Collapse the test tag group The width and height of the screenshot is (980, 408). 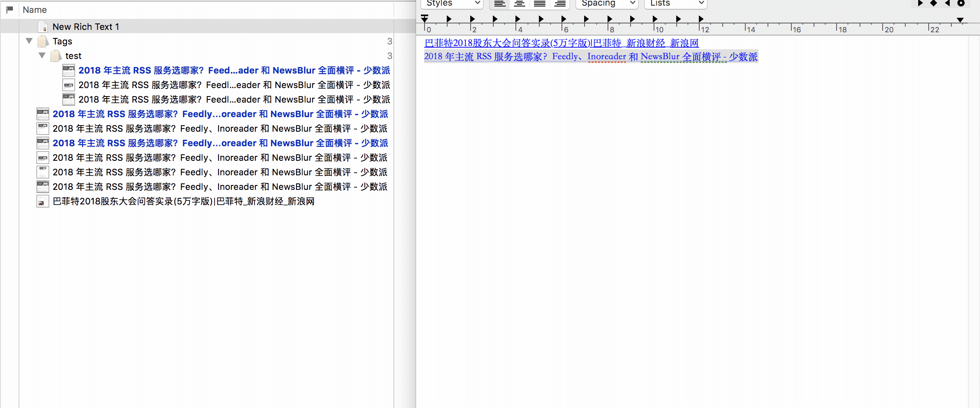pyautogui.click(x=42, y=56)
